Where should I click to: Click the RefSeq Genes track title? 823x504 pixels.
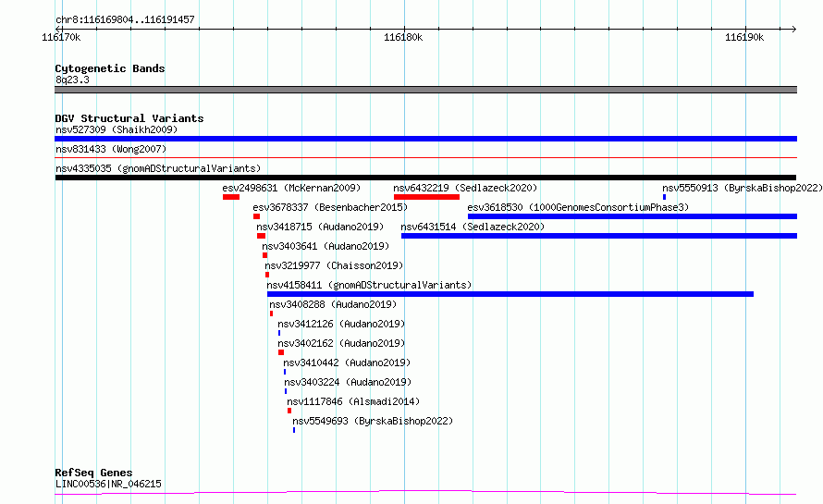pos(93,473)
